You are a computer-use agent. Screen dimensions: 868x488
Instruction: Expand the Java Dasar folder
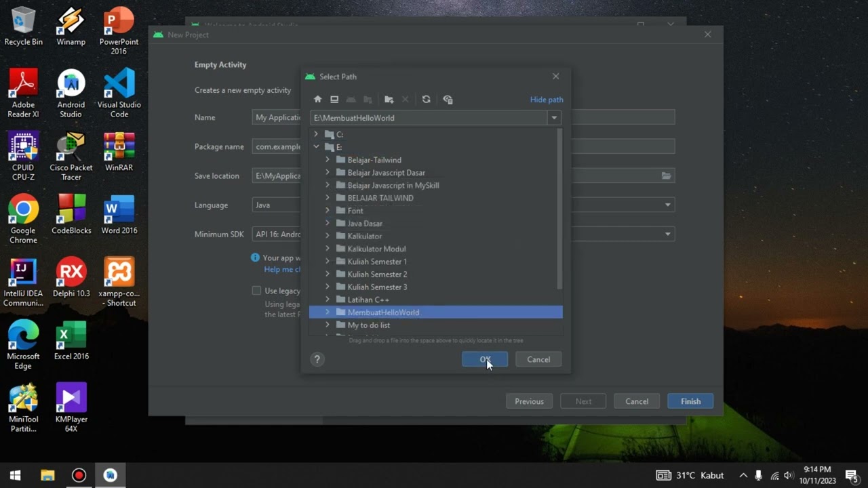328,224
